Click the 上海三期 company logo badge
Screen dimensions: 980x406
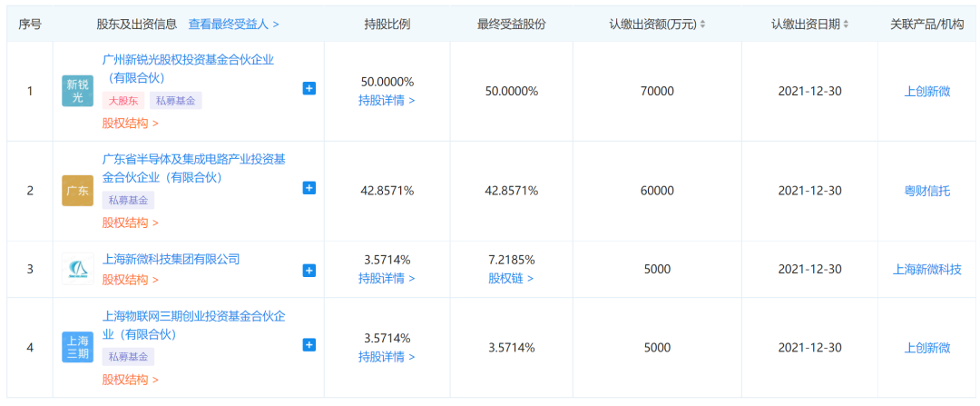pyautogui.click(x=77, y=347)
